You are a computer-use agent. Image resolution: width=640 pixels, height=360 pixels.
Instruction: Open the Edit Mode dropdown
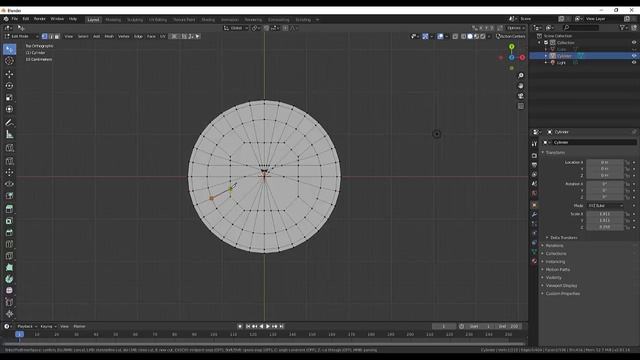tap(22, 36)
